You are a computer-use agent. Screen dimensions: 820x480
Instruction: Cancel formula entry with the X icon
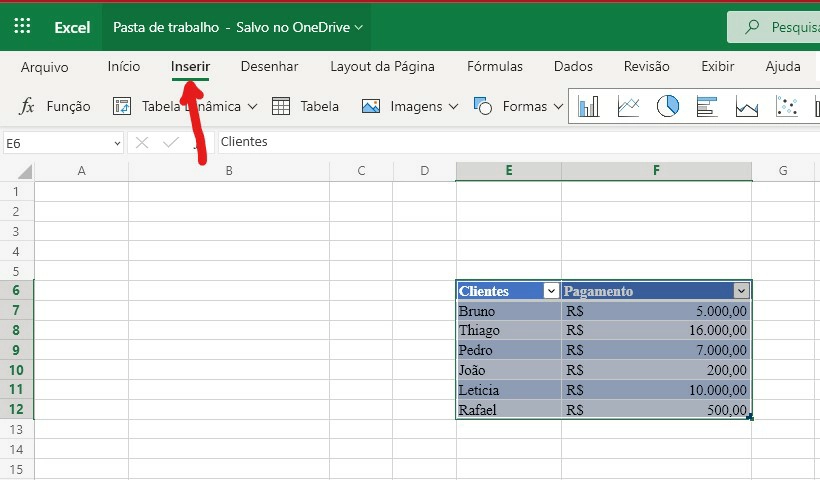[x=142, y=142]
